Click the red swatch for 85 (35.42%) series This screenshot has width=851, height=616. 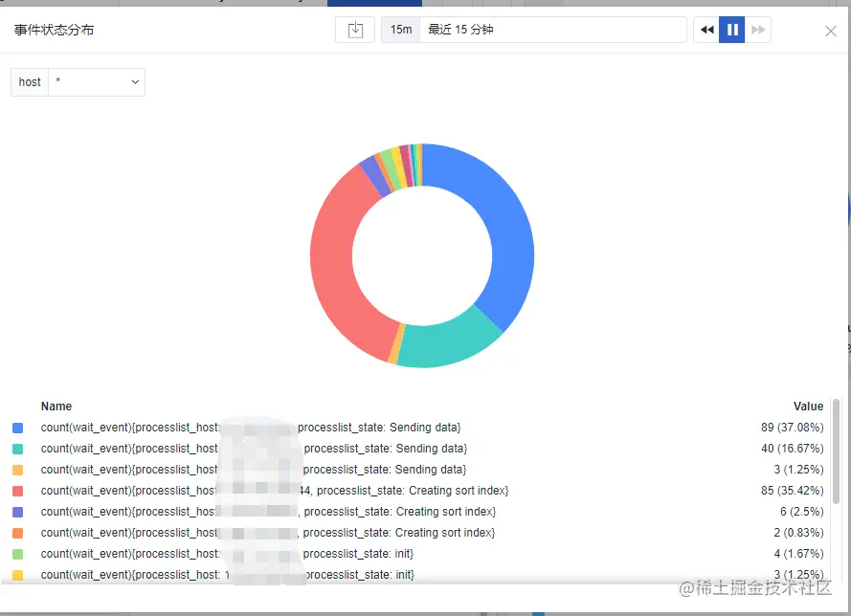coord(18,491)
